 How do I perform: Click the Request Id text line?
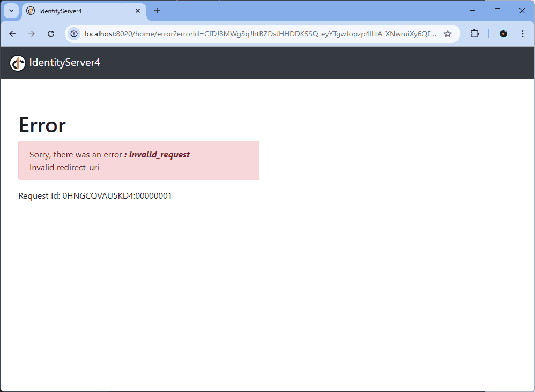pyautogui.click(x=95, y=196)
